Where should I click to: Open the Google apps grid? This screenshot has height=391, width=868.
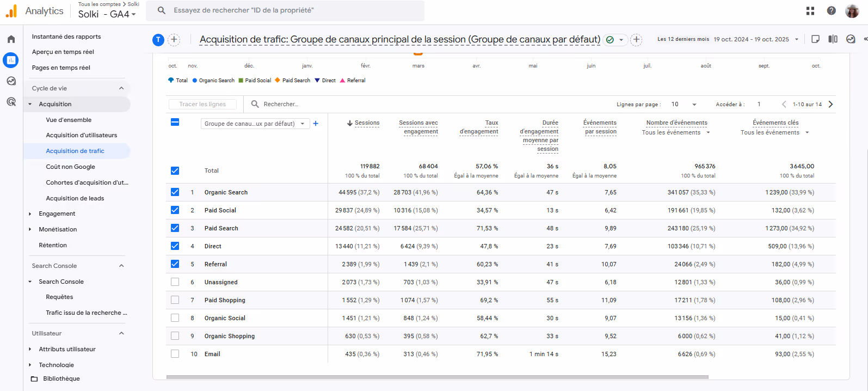(x=810, y=10)
